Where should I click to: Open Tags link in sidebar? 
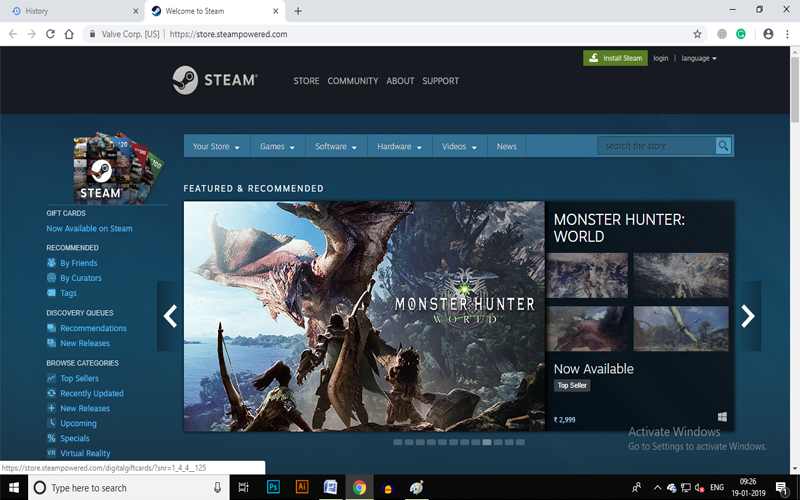coord(68,293)
